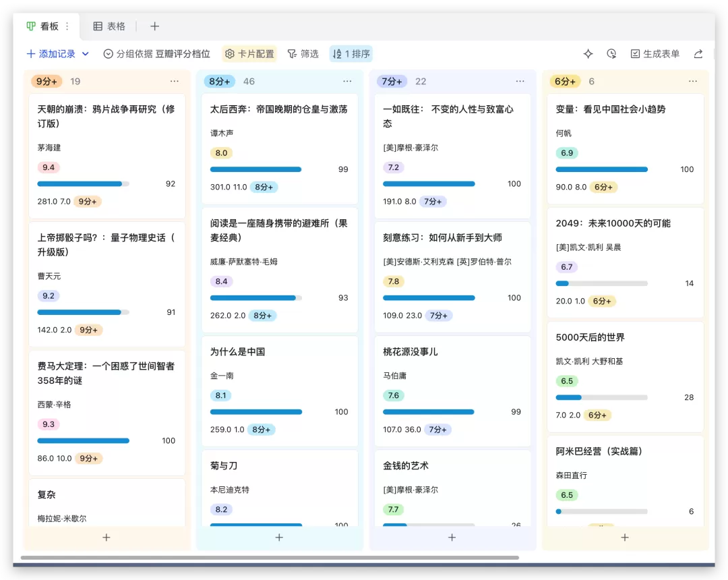Click author name 曹天元
The width and height of the screenshot is (728, 580).
pyautogui.click(x=49, y=276)
